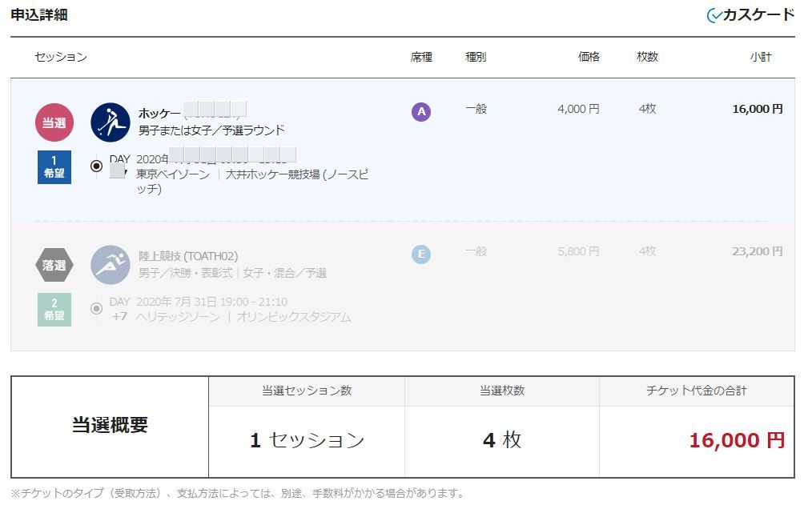Click the 5,800 円 price cell
812x509 pixels.
(x=578, y=251)
